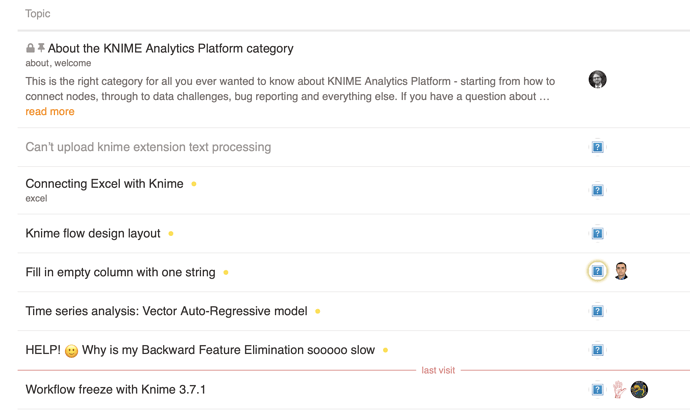Screen dimensions: 690x412
Task: Click the question-mark avatar on Time series analysis row
Action: [597, 311]
